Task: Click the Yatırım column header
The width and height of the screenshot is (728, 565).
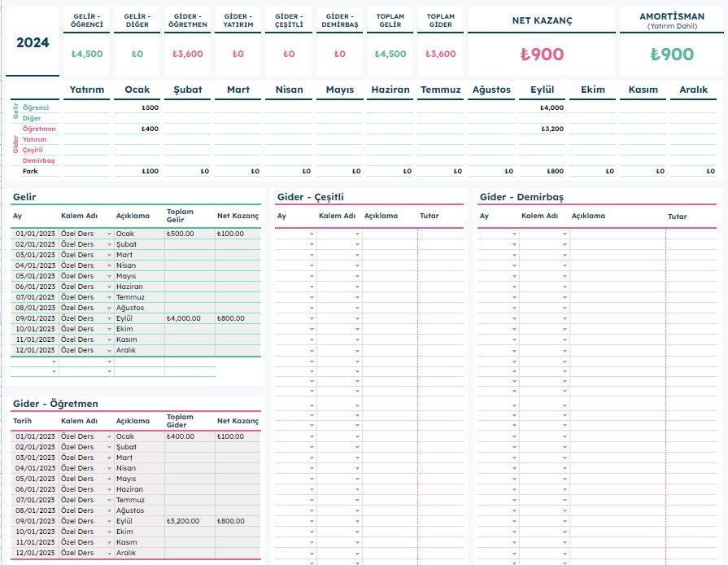Action: (x=87, y=90)
